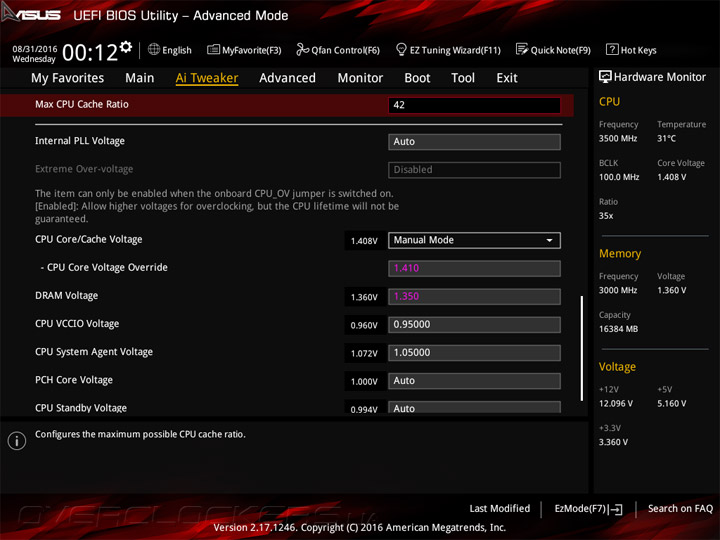The image size is (720, 540).
Task: Open the Manual Mode combo box
Action: (474, 240)
